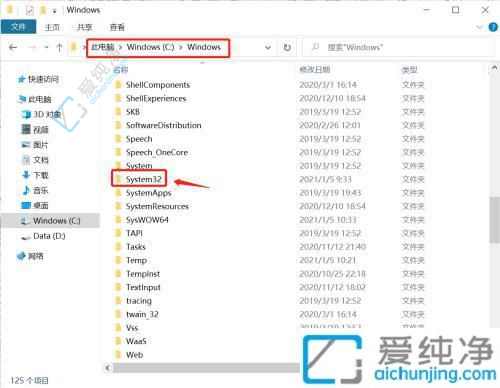Go up one folder level arrow

tap(59, 48)
